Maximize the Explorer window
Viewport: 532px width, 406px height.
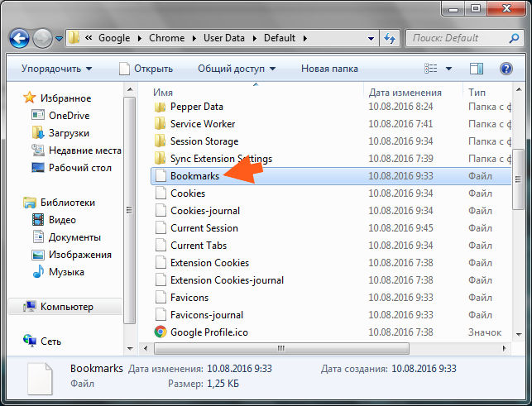point(476,8)
